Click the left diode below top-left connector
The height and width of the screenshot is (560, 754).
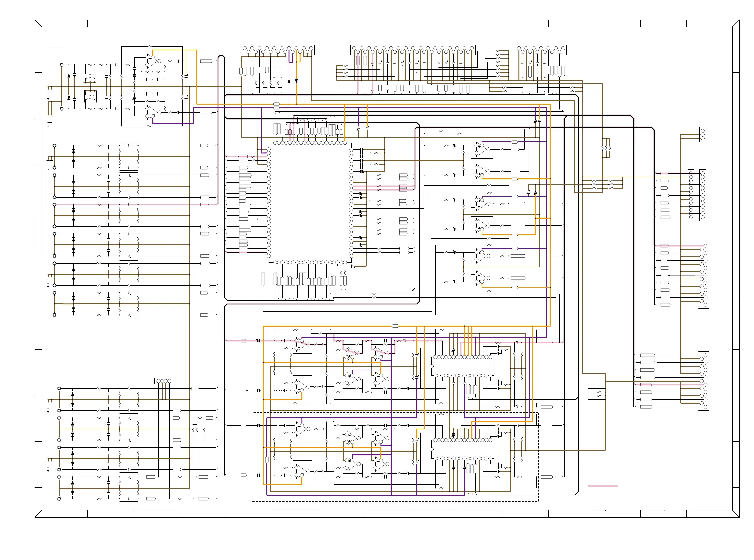coord(289,81)
